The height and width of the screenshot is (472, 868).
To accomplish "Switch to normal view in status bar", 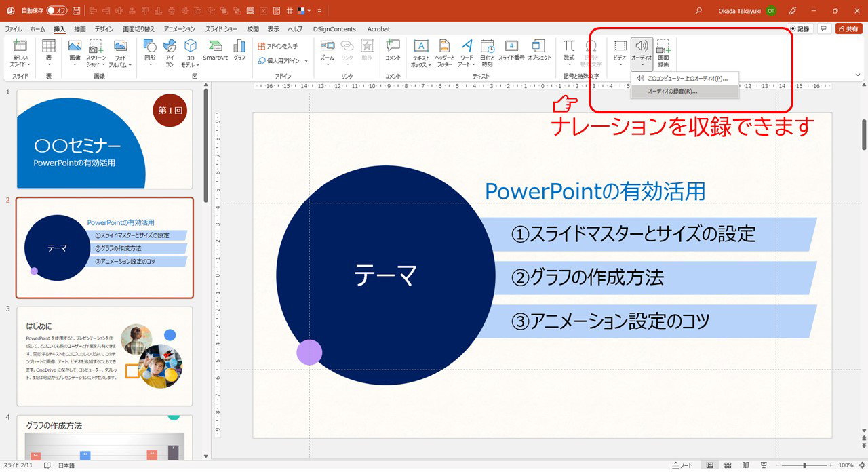I will point(709,465).
